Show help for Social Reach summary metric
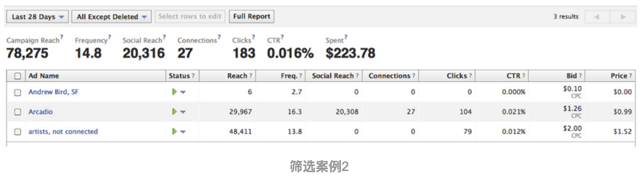This screenshot has height=178, width=644. coord(164,37)
